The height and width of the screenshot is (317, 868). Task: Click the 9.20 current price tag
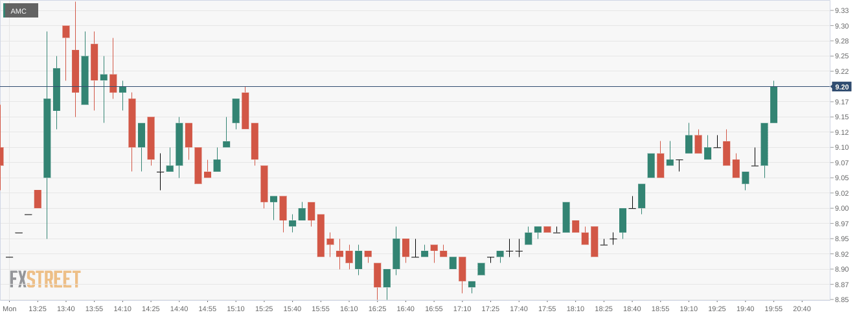841,87
